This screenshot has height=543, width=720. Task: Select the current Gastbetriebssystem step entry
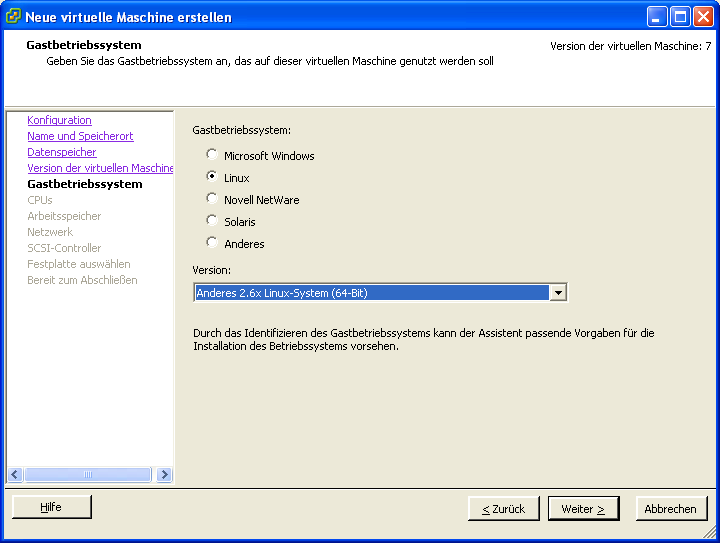tap(85, 184)
